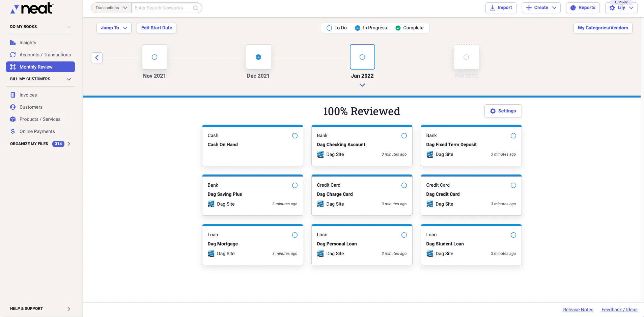644x317 pixels.
Task: Expand Jan 2022 details with the chevron
Action: [x=362, y=85]
